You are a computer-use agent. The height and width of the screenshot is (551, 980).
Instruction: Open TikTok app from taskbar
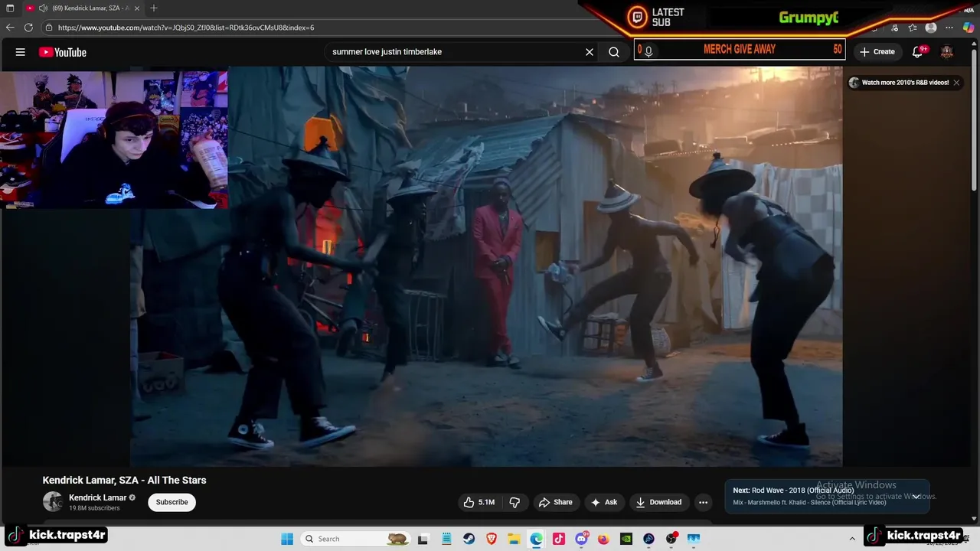559,539
